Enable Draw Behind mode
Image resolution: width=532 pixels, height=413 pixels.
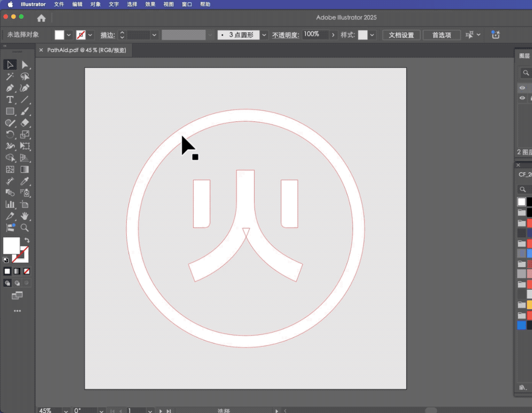(x=17, y=283)
